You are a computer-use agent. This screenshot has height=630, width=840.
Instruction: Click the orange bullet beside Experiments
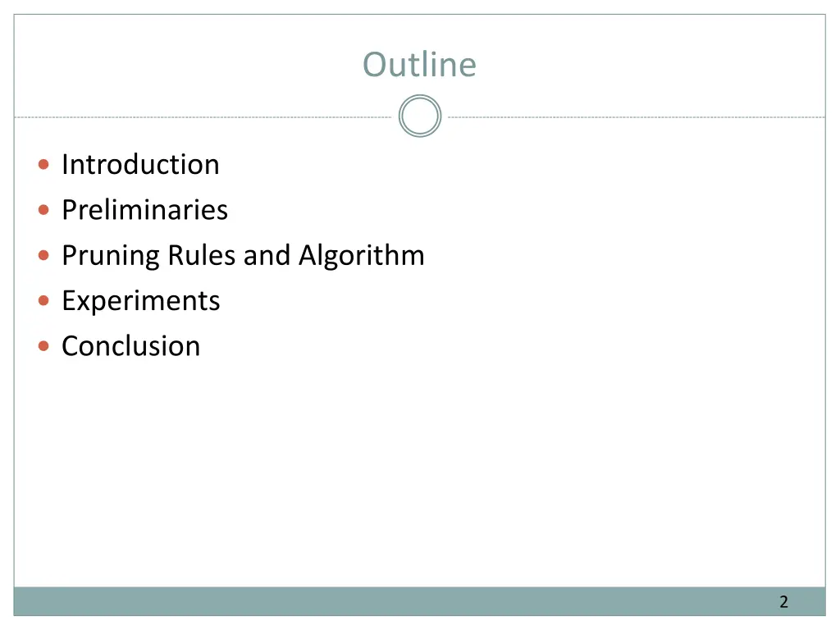point(44,300)
